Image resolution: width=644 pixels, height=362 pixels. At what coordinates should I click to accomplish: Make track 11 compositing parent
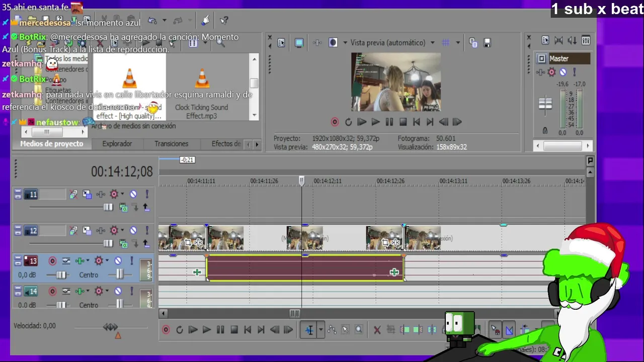coord(146,207)
